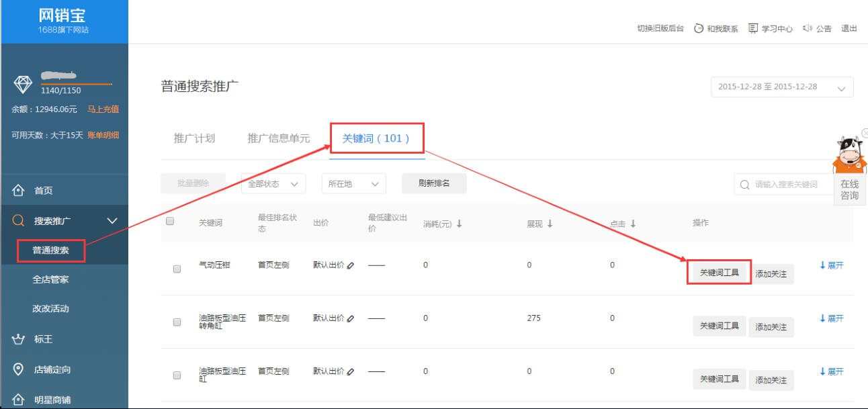Click the location pin icon beside 店铺走向
868x409 pixels.
tap(19, 369)
